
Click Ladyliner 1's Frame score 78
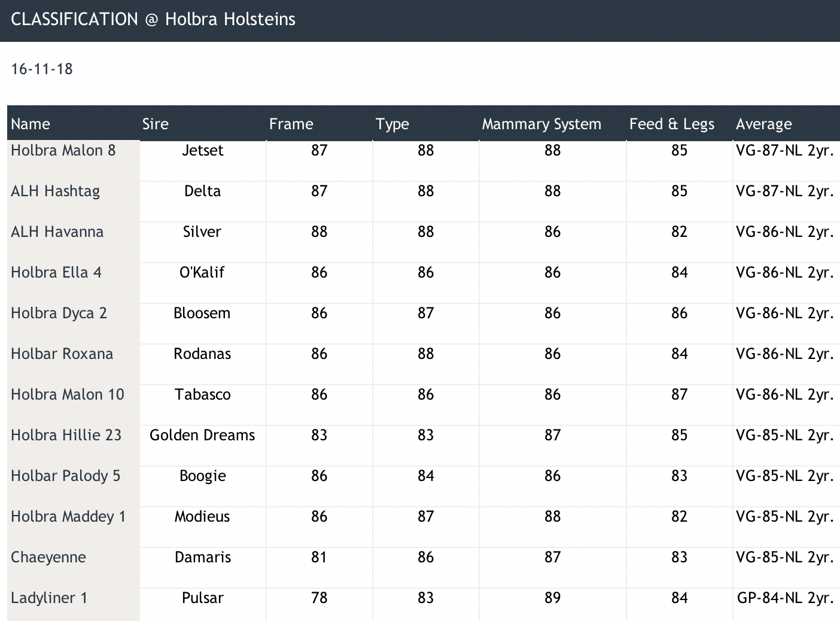coord(319,598)
